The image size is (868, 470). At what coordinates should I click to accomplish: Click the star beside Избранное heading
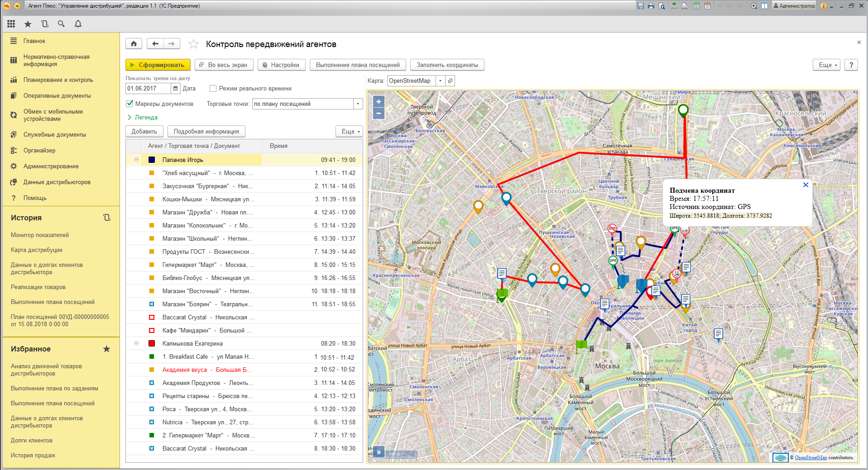(x=106, y=349)
